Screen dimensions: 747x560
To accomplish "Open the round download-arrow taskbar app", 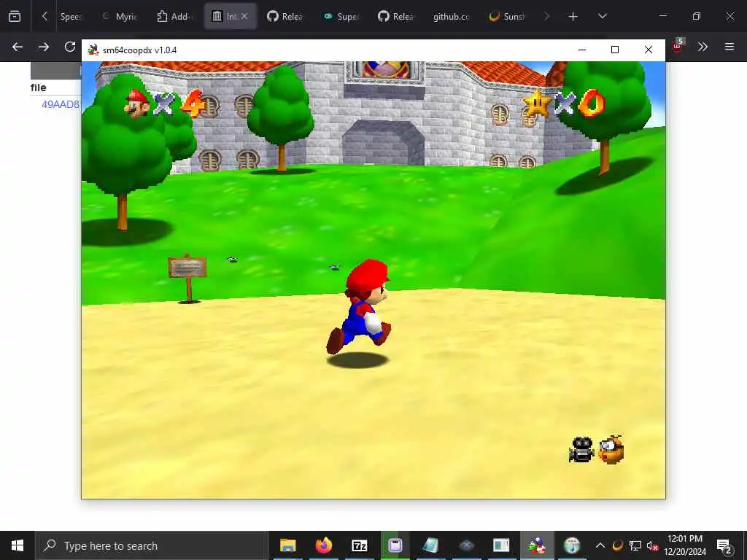I will point(572,545).
